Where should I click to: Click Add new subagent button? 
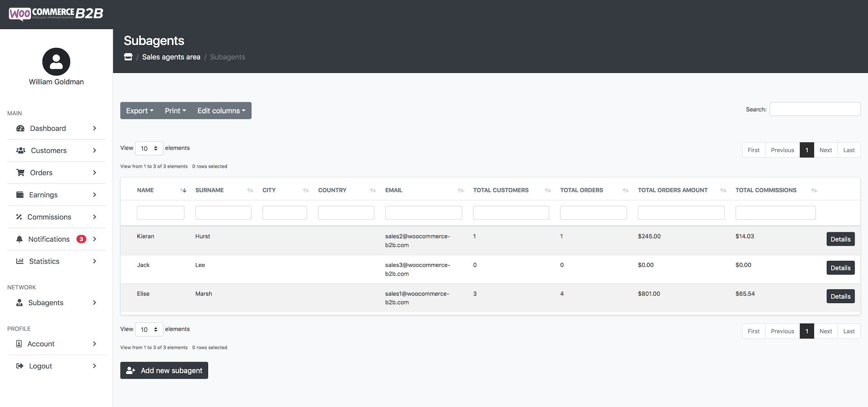coord(164,370)
